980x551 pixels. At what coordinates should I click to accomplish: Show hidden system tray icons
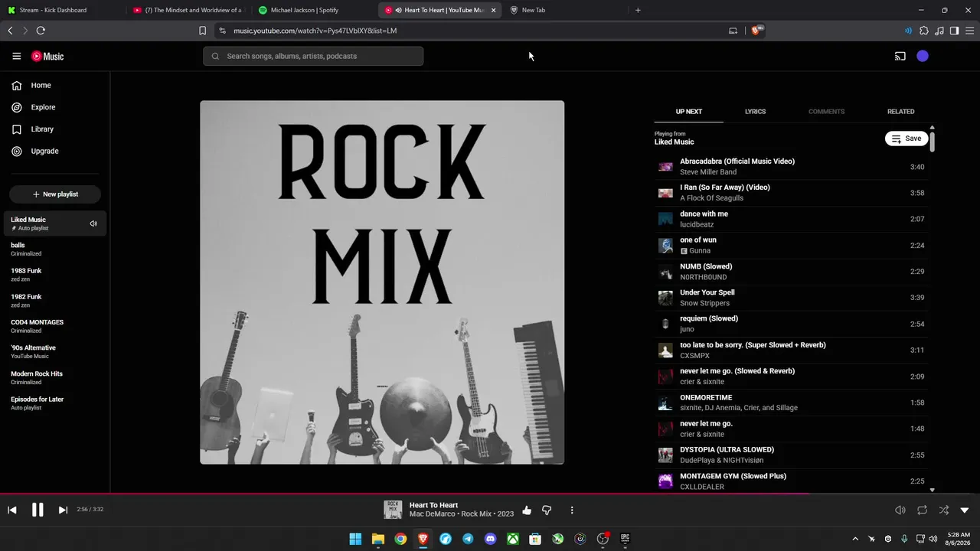pyautogui.click(x=855, y=539)
